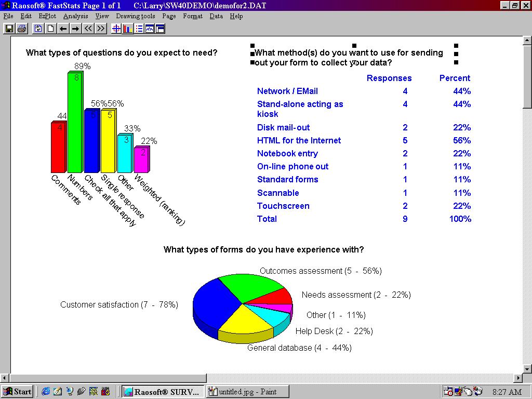Click the crosshair grid toolbar icon
Viewport: 532px width, 399px height.
pyautogui.click(x=116, y=29)
